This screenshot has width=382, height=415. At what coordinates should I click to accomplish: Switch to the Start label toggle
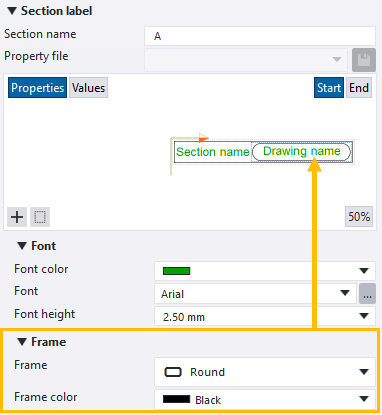click(329, 88)
